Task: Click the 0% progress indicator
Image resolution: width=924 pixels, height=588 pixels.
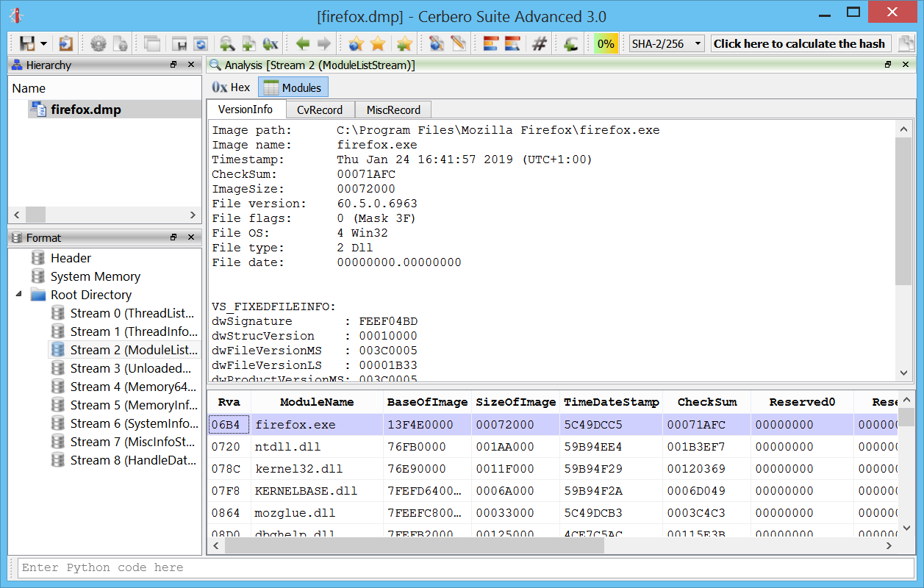Action: coord(606,43)
